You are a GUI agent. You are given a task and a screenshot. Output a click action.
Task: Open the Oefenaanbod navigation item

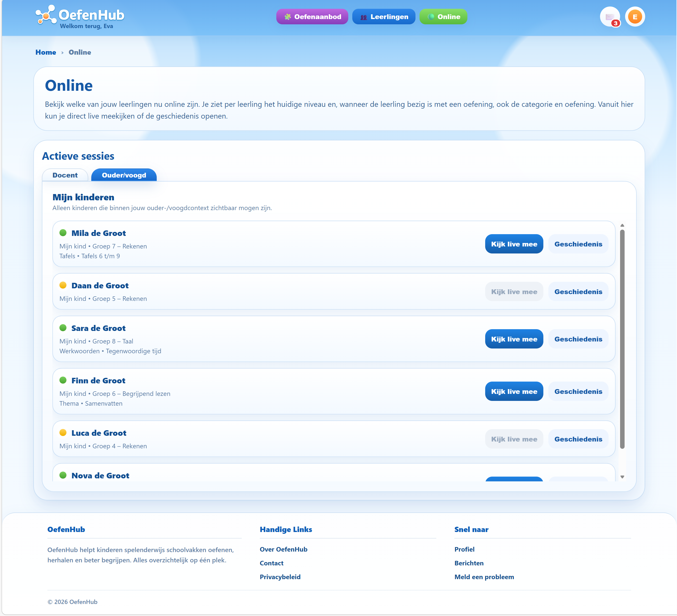[x=312, y=17]
